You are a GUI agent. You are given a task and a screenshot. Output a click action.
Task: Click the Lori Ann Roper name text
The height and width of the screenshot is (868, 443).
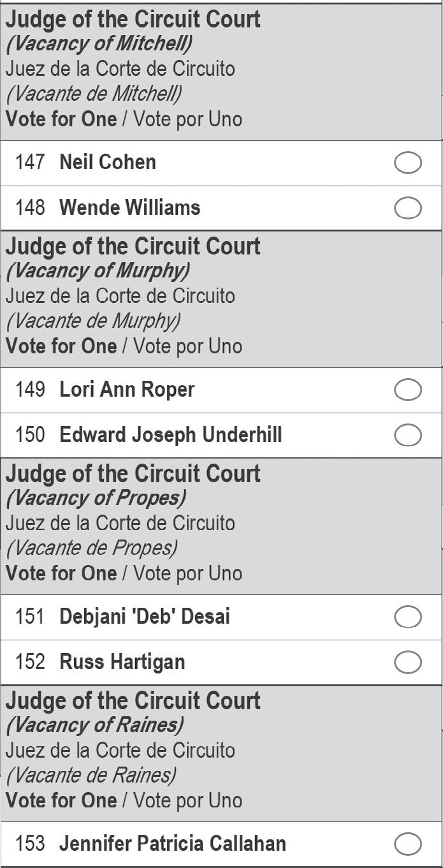pyautogui.click(x=127, y=389)
